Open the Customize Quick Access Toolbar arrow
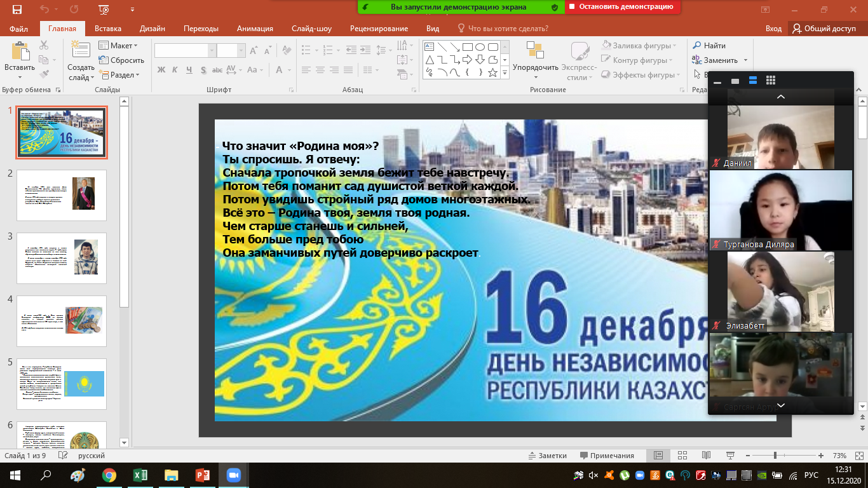 pyautogui.click(x=132, y=10)
